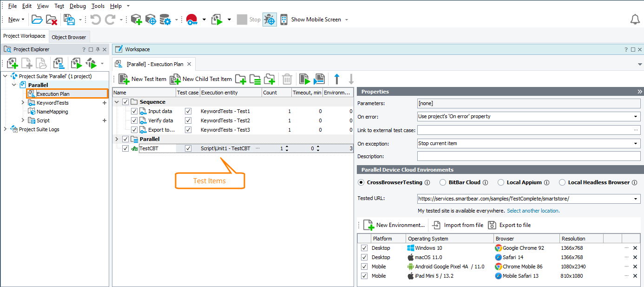This screenshot has height=287, width=644.
Task: Uncheck the Sequence group checkbox
Action: [x=125, y=102]
